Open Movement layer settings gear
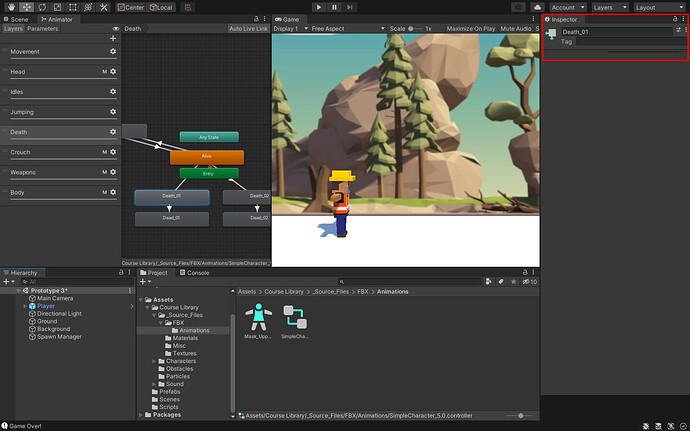Viewport: 690px width, 431px height. (x=113, y=52)
